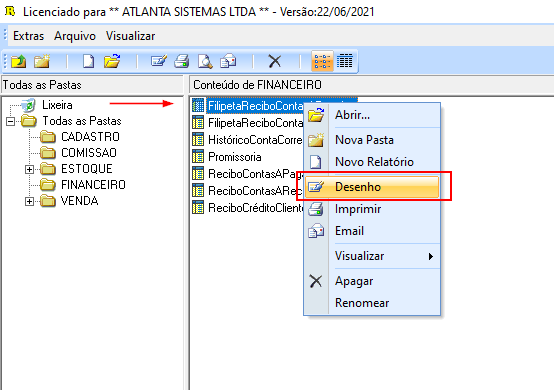554x390 pixels.
Task: Click the email toolbar icon
Action: point(228,61)
